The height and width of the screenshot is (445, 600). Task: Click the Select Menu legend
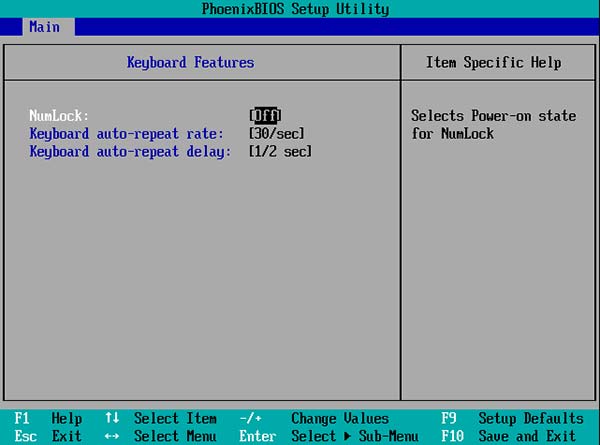point(175,436)
